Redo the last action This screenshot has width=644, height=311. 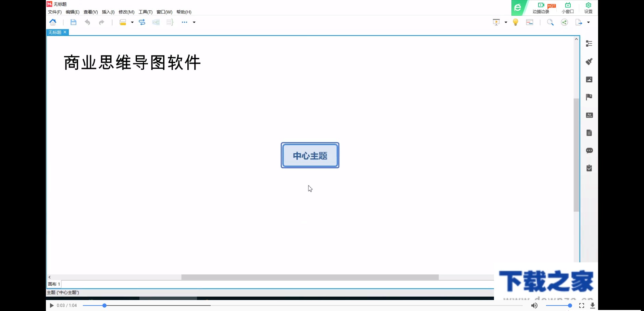point(102,22)
